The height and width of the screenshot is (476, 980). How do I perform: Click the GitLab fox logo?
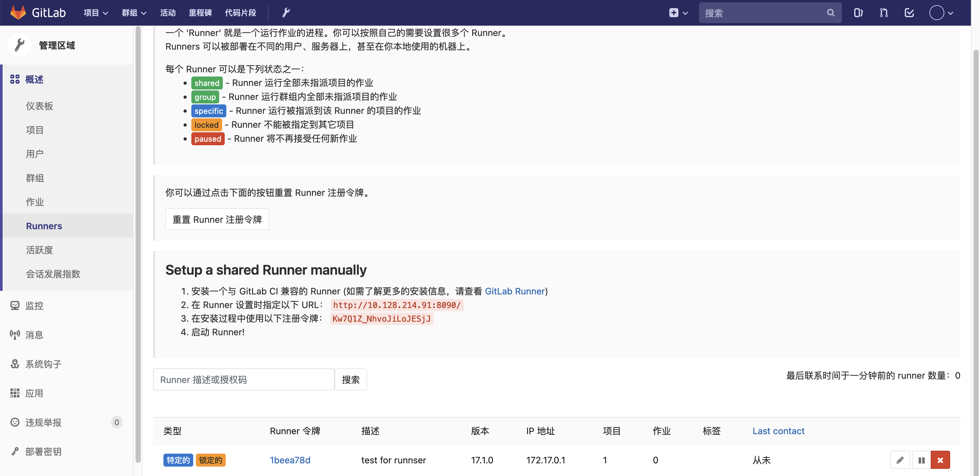tap(18, 13)
